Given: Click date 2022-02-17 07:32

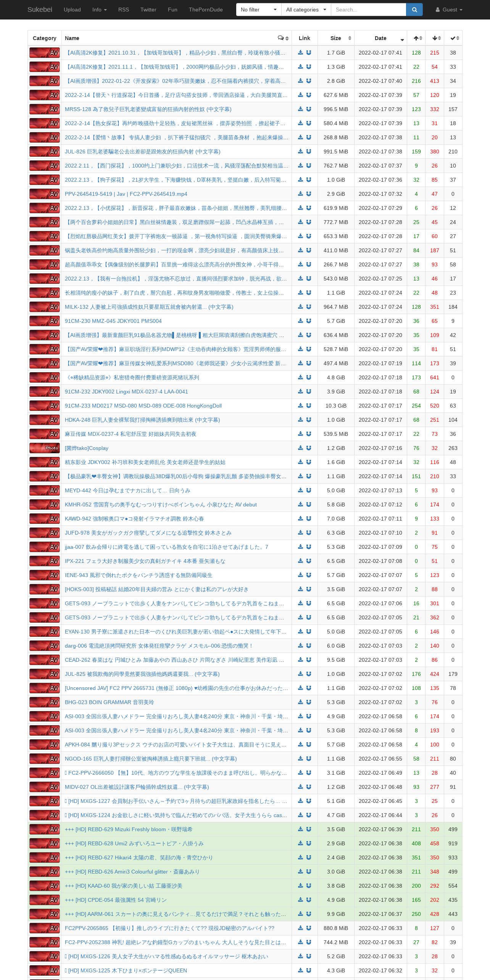Looking at the screenshot, I should pos(380,194).
